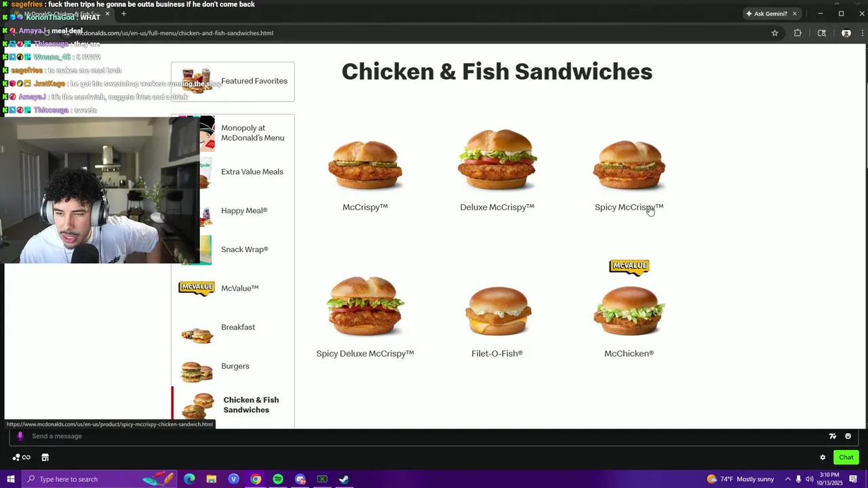Open Google Chrome from taskbar
This screenshot has width=868, height=488.
(256, 479)
